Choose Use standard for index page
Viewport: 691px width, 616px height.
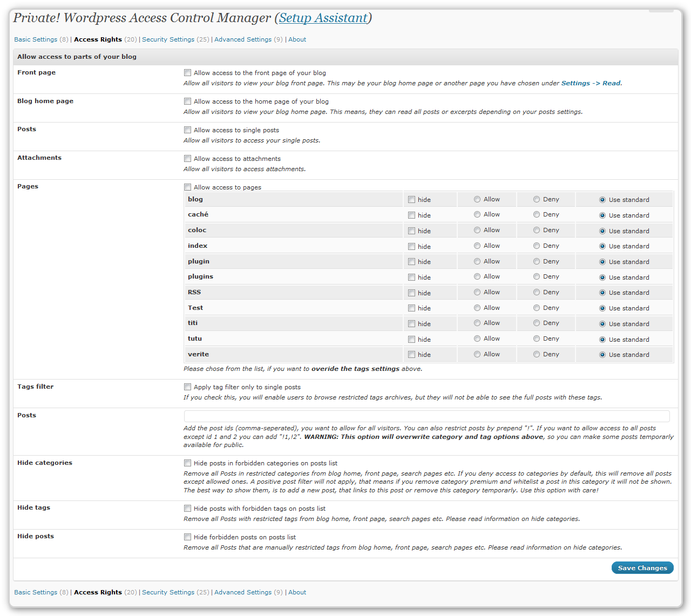602,246
